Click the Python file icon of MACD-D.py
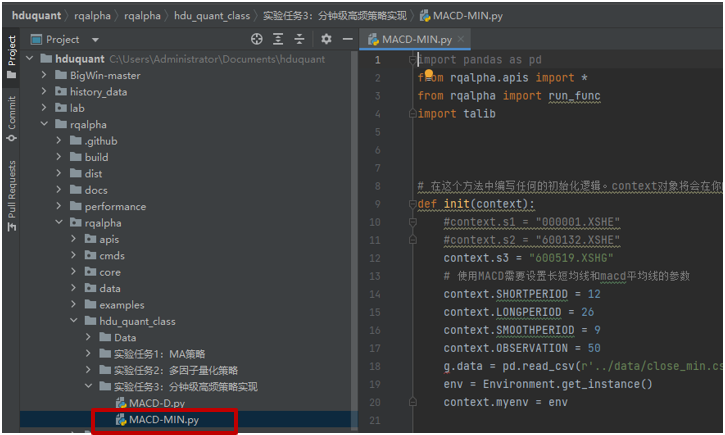Viewport: 725px width, 435px height. pos(121,403)
